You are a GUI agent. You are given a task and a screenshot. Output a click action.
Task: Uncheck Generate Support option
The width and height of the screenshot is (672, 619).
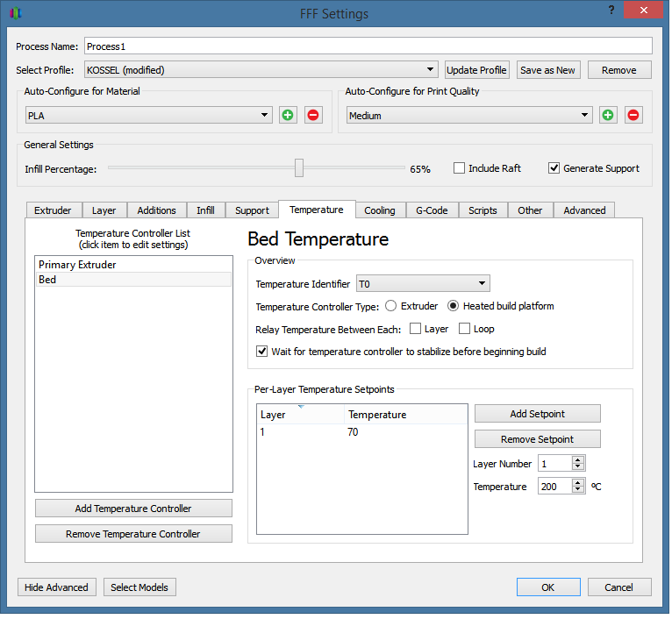pos(554,168)
